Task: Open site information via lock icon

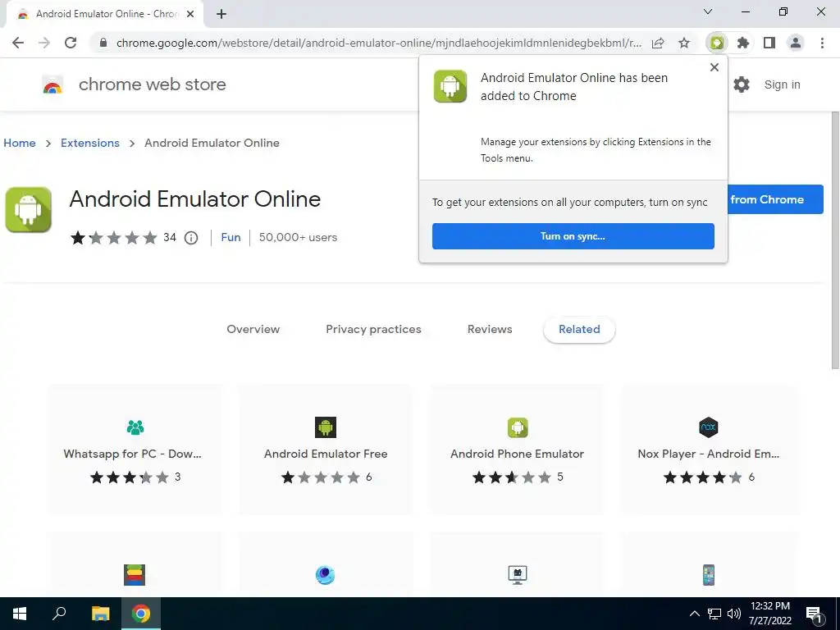Action: click(103, 43)
